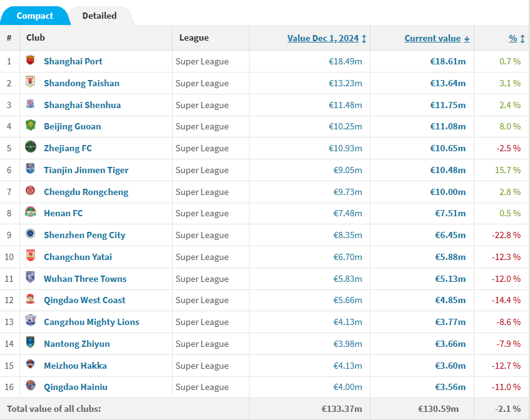Open the Shanghai Shenhua club link

[82, 106]
